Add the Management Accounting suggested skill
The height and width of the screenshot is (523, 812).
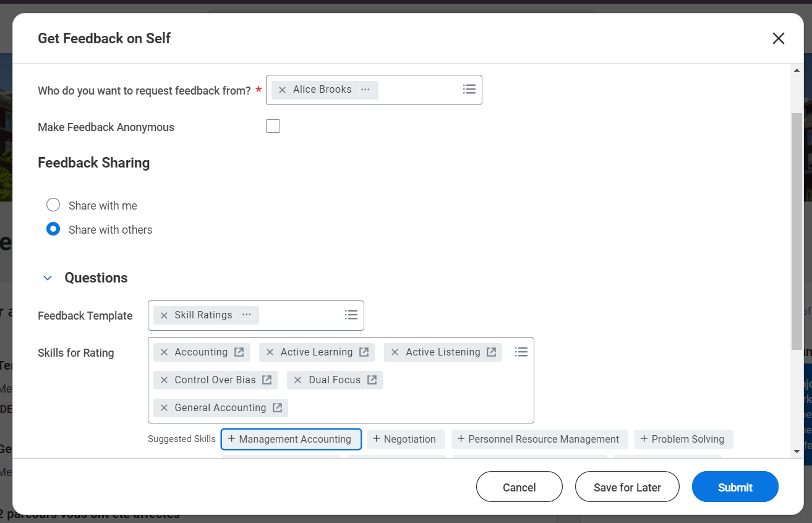291,439
